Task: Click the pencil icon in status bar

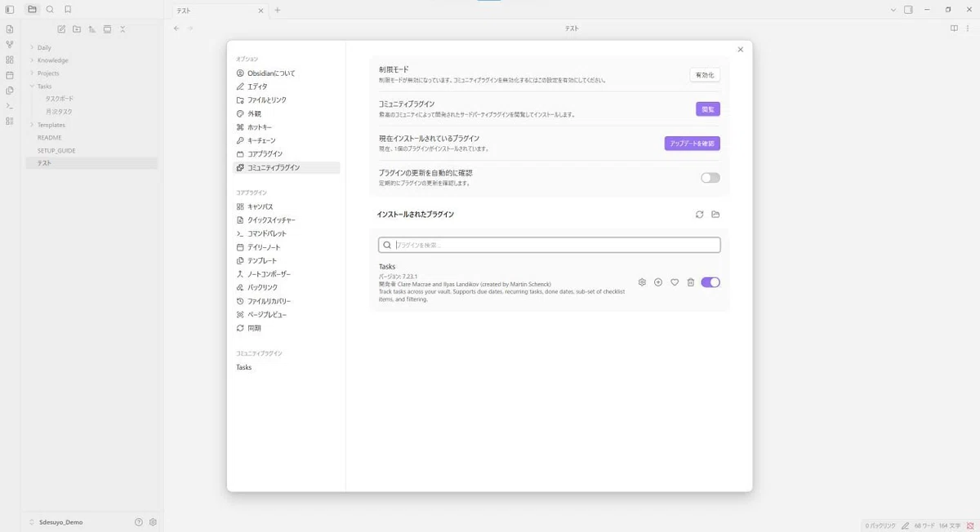Action: 905,525
